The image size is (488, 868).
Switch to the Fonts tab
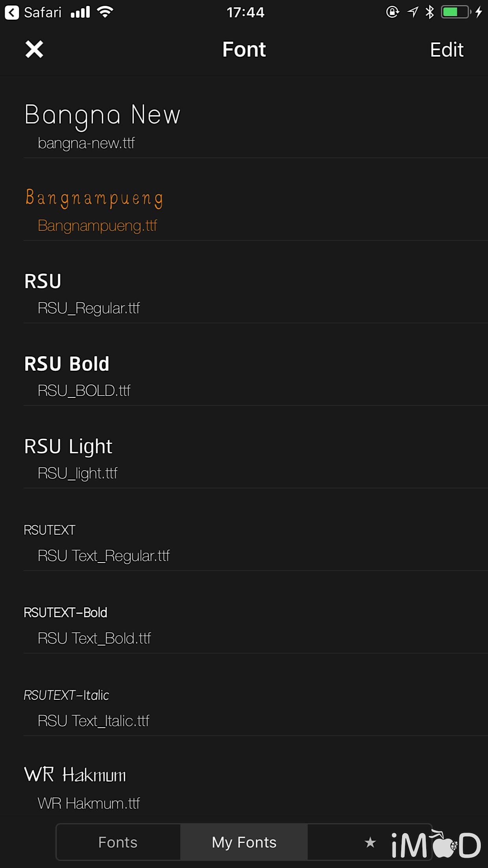[x=118, y=842]
